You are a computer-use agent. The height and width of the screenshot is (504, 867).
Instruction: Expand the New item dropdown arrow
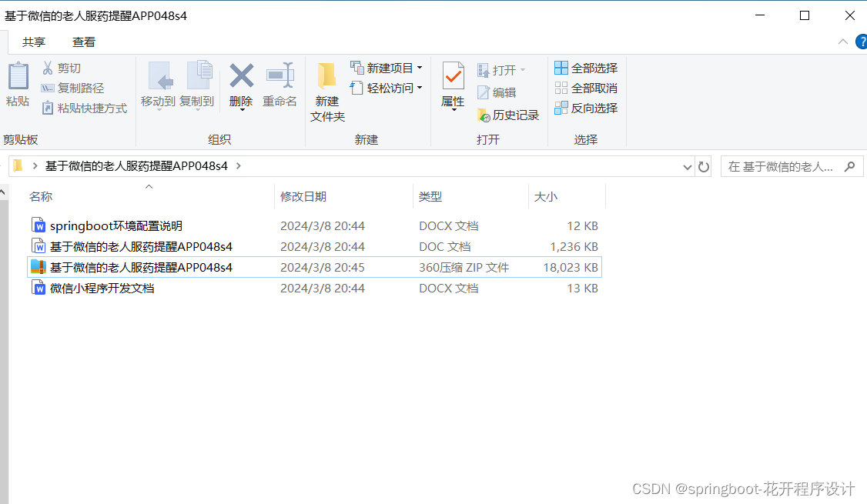420,68
